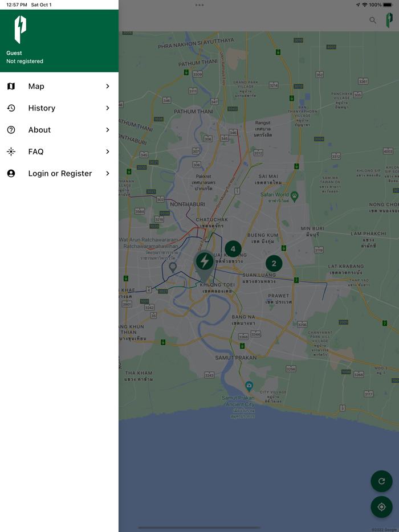
Task: Tap the Not registered status text
Action: (x=25, y=61)
